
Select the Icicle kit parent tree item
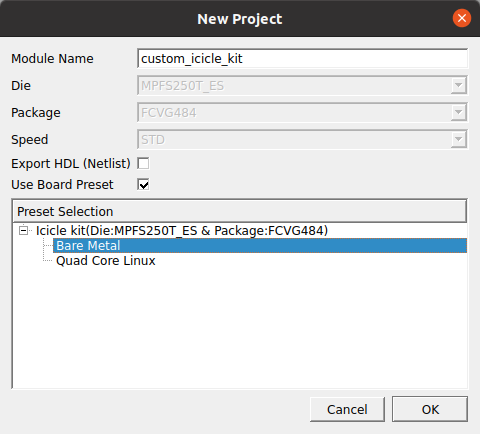[x=182, y=231]
